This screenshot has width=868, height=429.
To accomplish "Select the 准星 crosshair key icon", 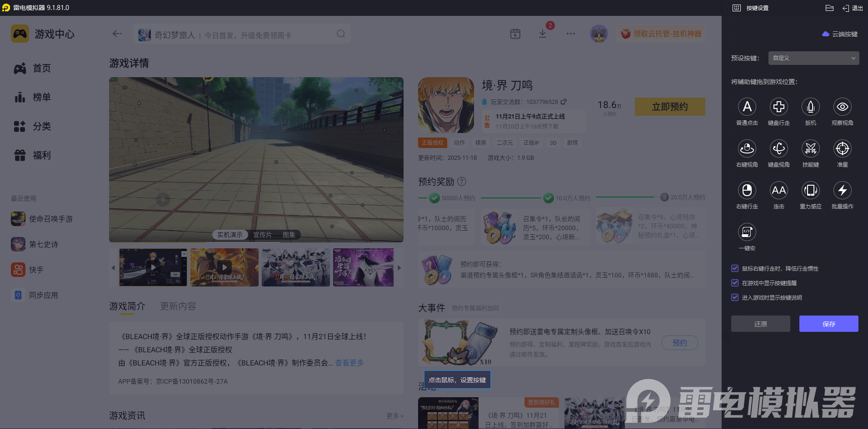I will [842, 148].
